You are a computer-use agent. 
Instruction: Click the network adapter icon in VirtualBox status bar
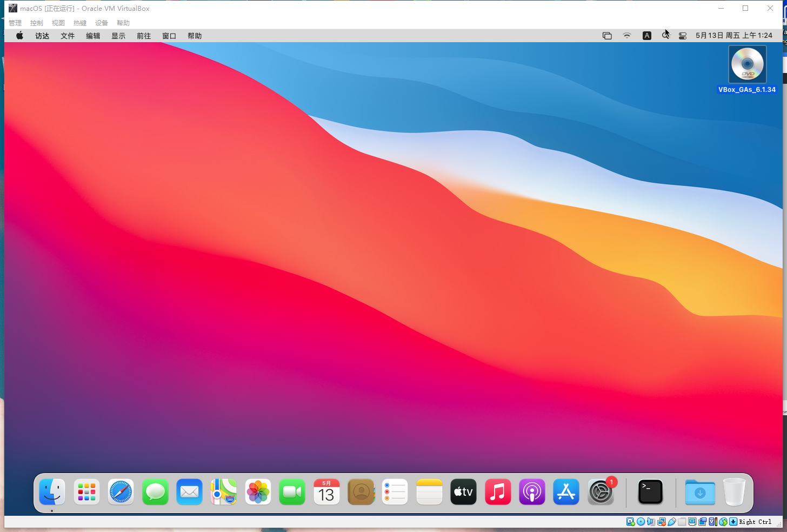[662, 521]
